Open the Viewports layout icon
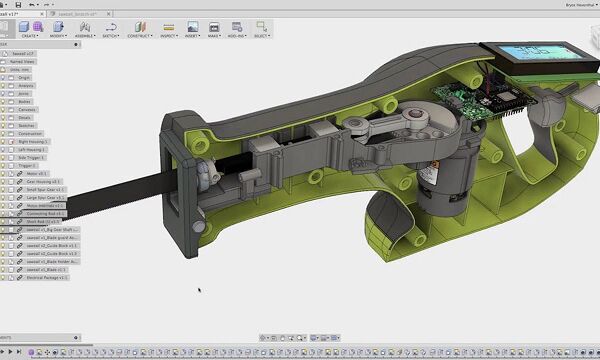This screenshot has width=600, height=360. pyautogui.click(x=334, y=338)
